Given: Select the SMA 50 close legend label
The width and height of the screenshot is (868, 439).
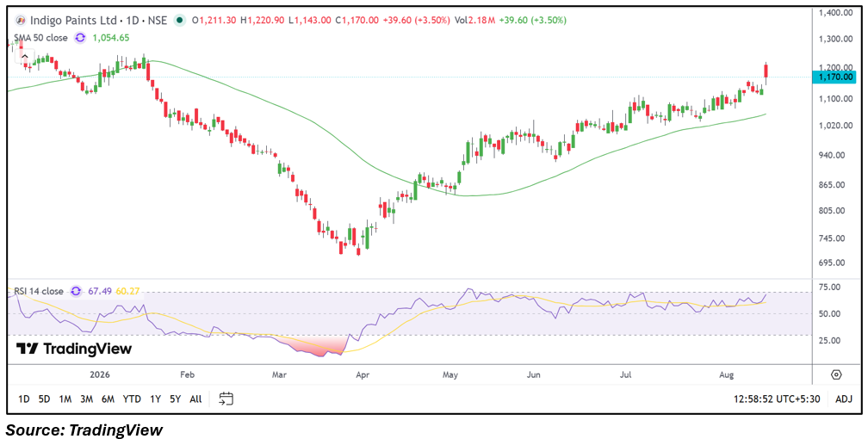Looking at the screenshot, I should (41, 38).
